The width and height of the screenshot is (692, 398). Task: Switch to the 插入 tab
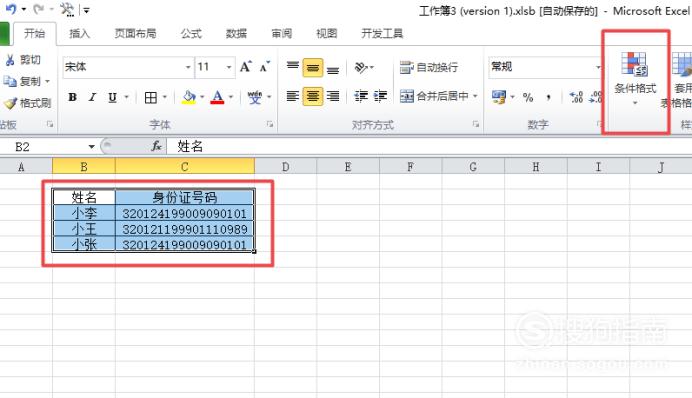click(79, 34)
